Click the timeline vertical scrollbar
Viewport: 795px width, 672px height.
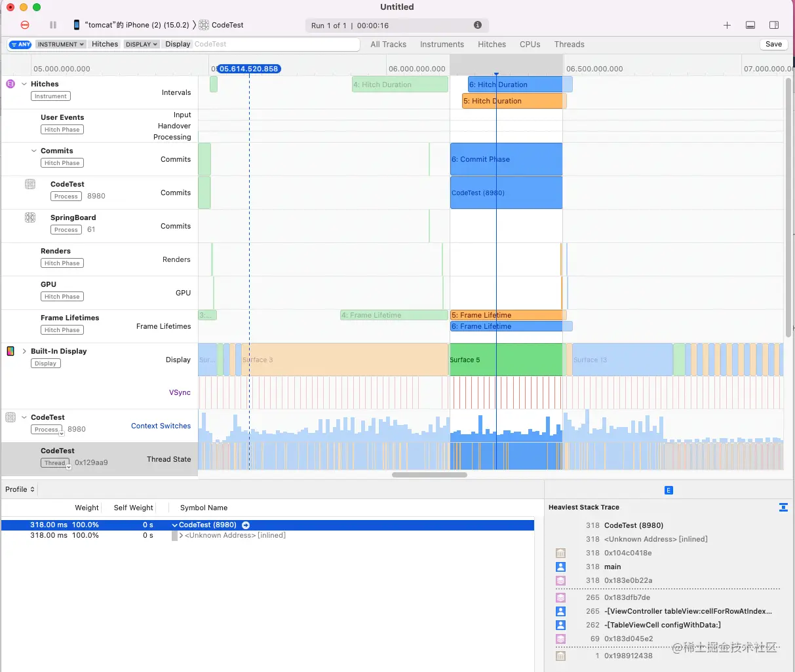point(788,208)
